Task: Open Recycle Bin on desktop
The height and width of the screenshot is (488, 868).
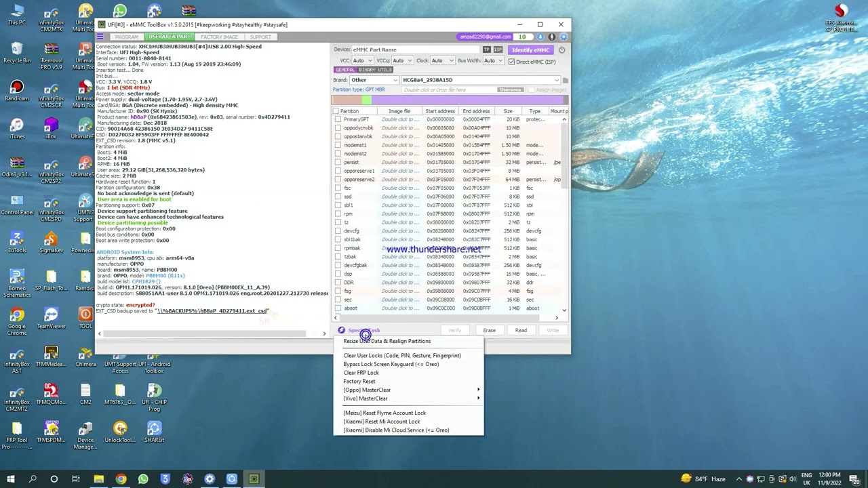Action: tap(17, 53)
